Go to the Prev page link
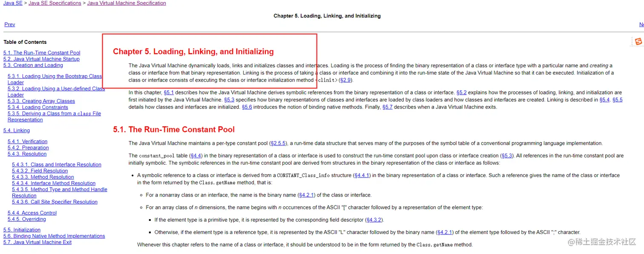The height and width of the screenshot is (254, 644). pos(10,25)
